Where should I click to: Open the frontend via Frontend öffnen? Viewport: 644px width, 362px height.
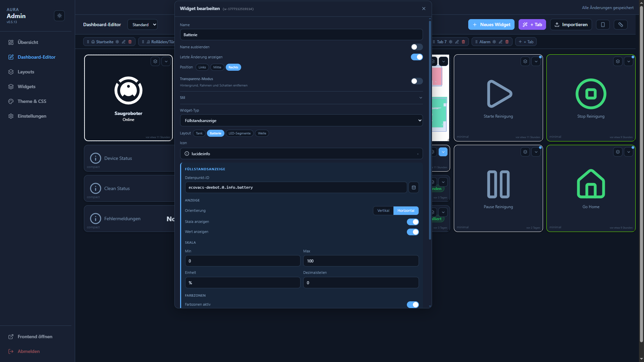coord(35,337)
